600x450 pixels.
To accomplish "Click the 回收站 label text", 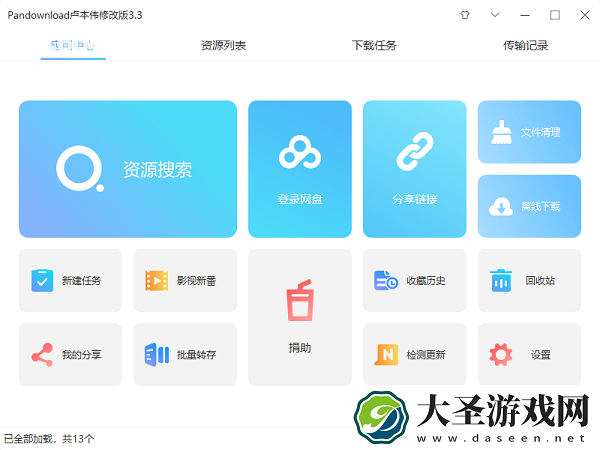I will pyautogui.click(x=540, y=280).
